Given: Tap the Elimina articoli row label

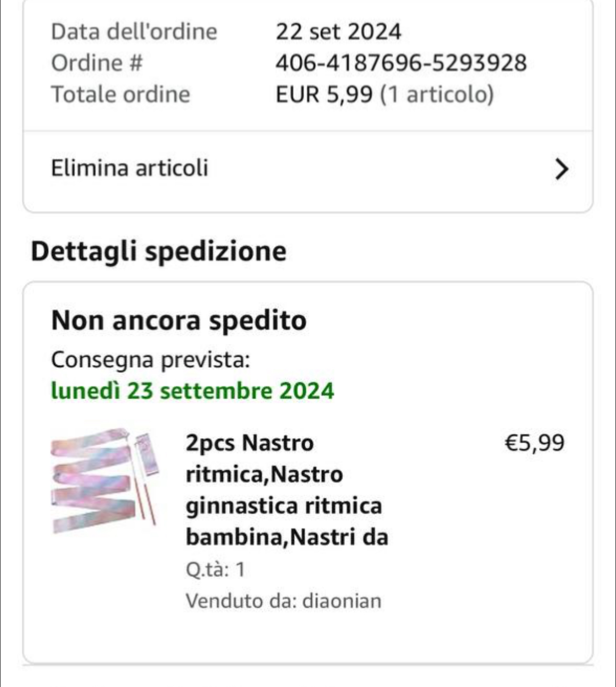Looking at the screenshot, I should (129, 168).
